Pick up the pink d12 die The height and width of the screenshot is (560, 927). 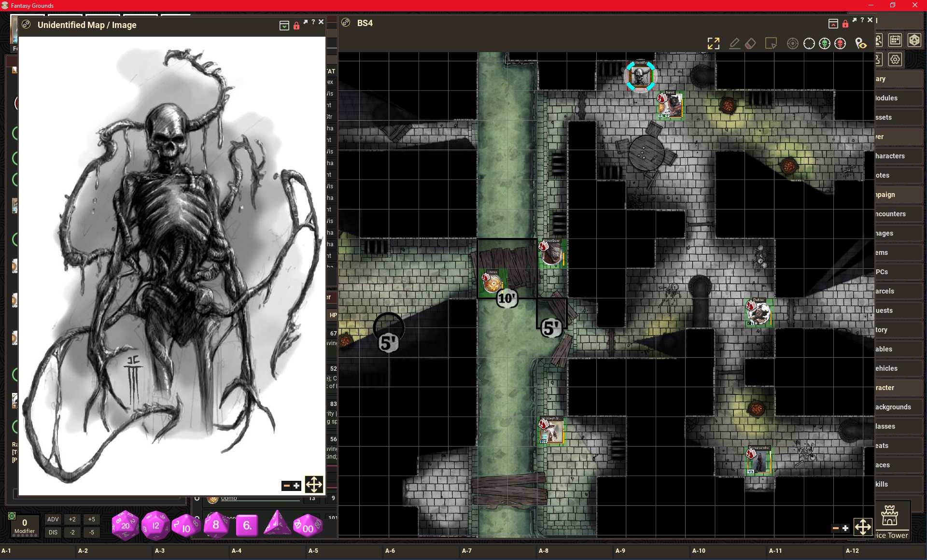click(155, 525)
